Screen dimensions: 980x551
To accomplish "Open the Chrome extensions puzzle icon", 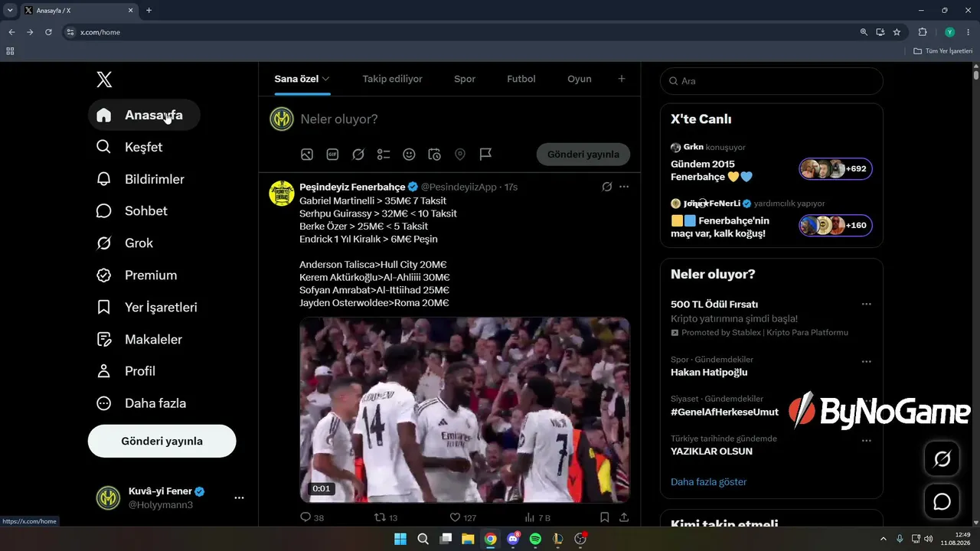I will (923, 32).
